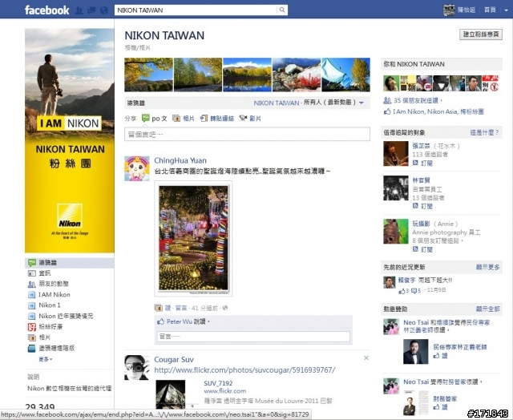Open the 'I Am Nikon' liked page link
This screenshot has width=513, height=420.
[x=408, y=111]
